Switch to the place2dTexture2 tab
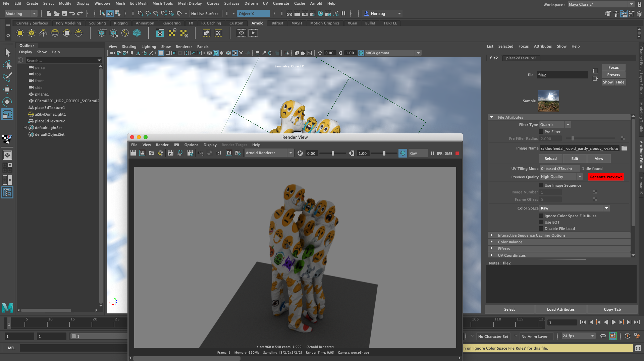Viewport: 644px width, 361px height. (521, 58)
